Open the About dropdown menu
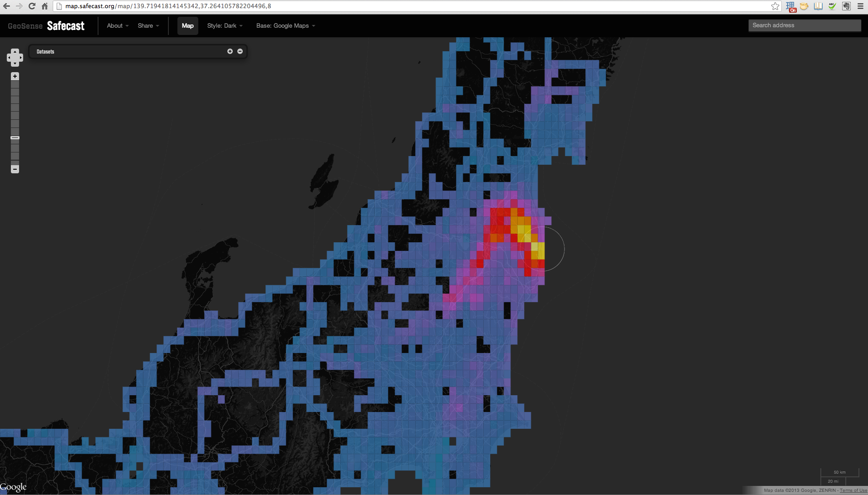The image size is (868, 495). (118, 26)
